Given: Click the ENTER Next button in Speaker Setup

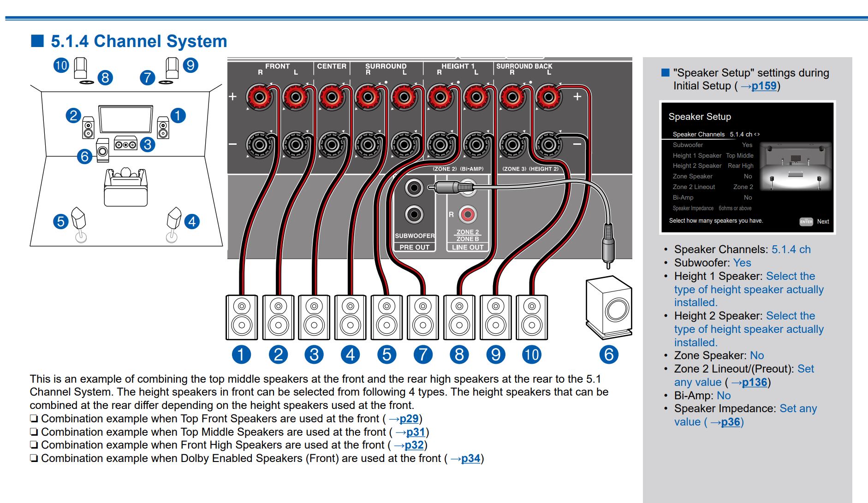Looking at the screenshot, I should click(814, 221).
